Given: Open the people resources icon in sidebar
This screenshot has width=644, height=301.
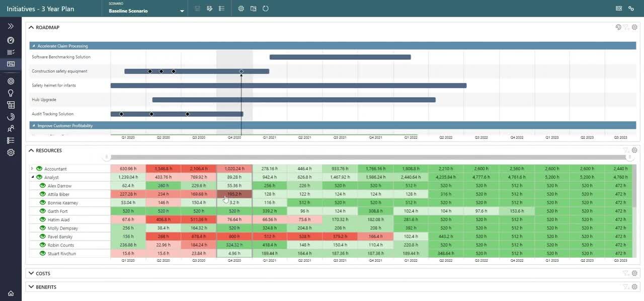Looking at the screenshot, I should coord(11,129).
